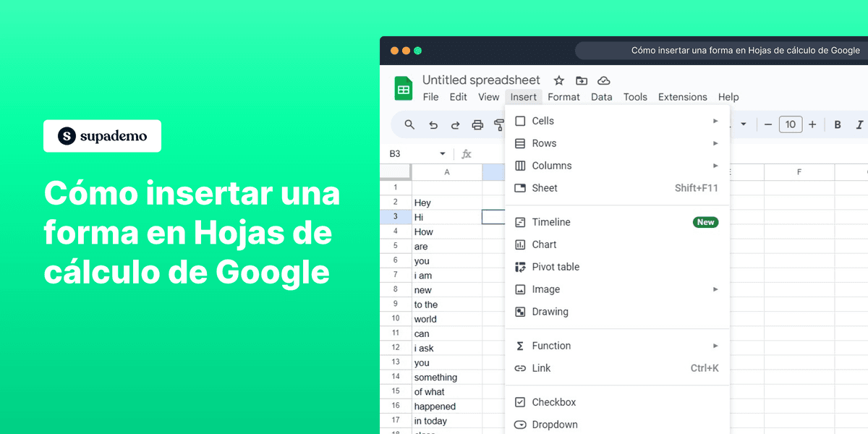
Task: Expand the Cells submenu arrow
Action: point(716,121)
